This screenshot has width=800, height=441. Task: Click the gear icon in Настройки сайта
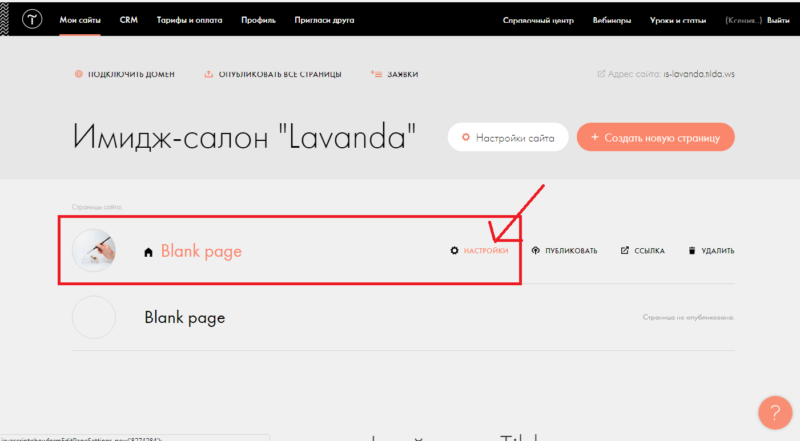coord(465,137)
